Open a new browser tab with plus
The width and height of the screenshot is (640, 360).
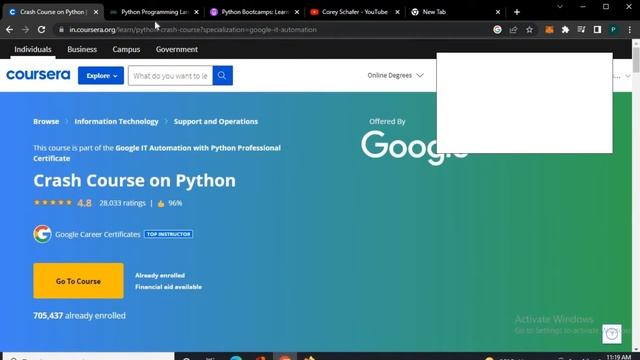517,12
